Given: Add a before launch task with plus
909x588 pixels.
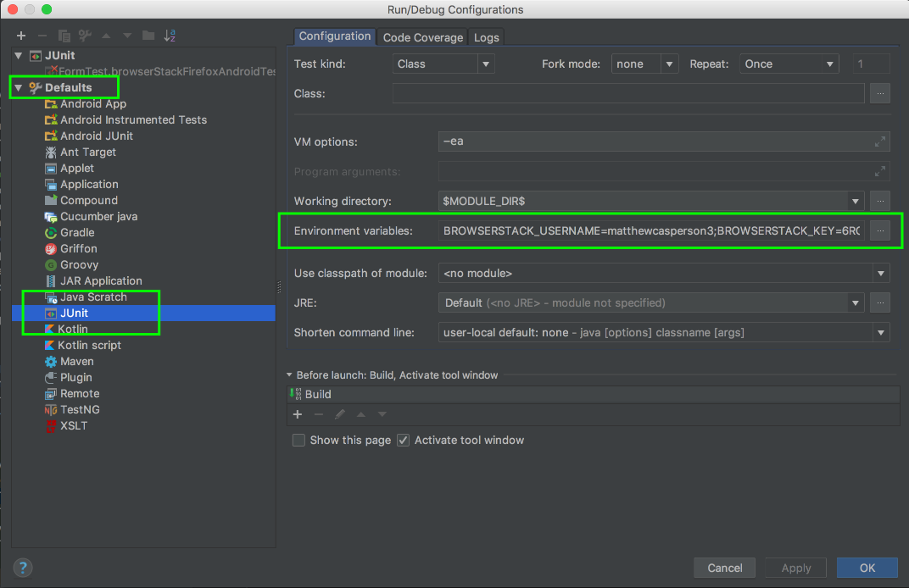Looking at the screenshot, I should (x=298, y=414).
